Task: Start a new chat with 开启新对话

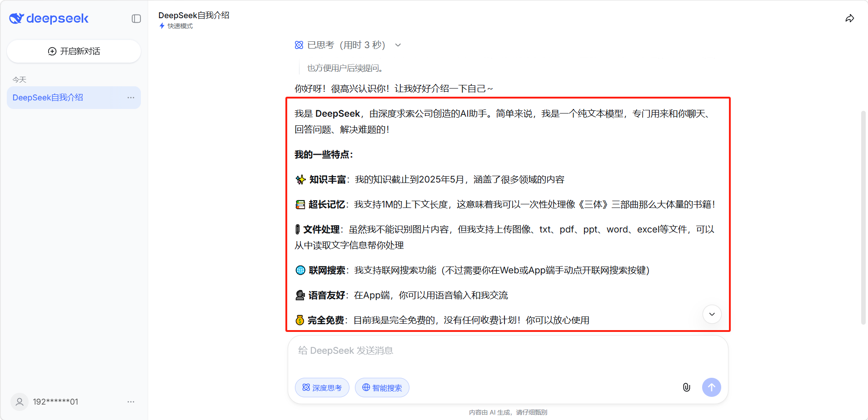Action: click(x=74, y=51)
